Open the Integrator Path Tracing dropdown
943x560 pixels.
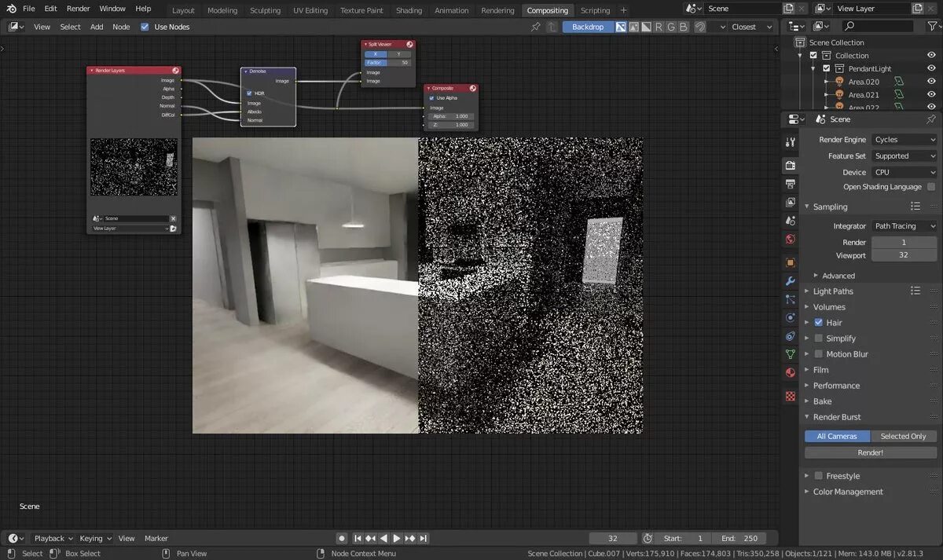904,226
